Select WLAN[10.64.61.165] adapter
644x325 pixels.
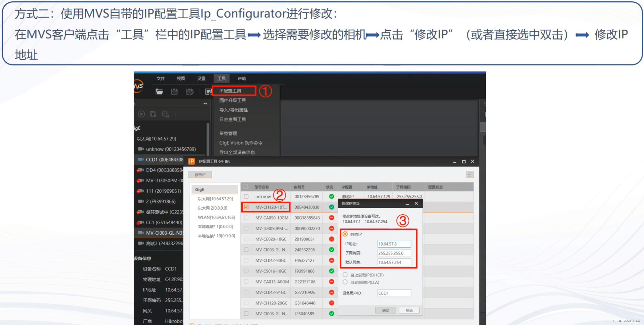point(216,217)
